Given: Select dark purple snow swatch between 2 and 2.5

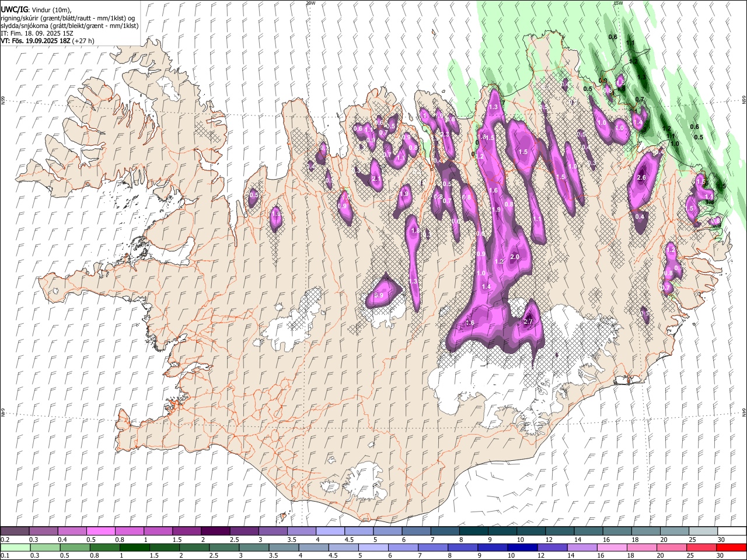Looking at the screenshot, I should [215, 531].
